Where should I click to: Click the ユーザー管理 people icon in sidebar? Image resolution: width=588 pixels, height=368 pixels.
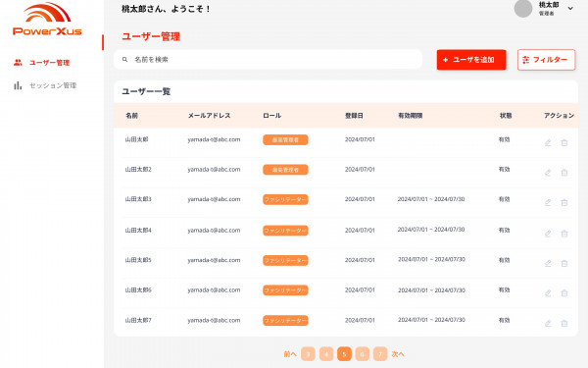[18, 63]
